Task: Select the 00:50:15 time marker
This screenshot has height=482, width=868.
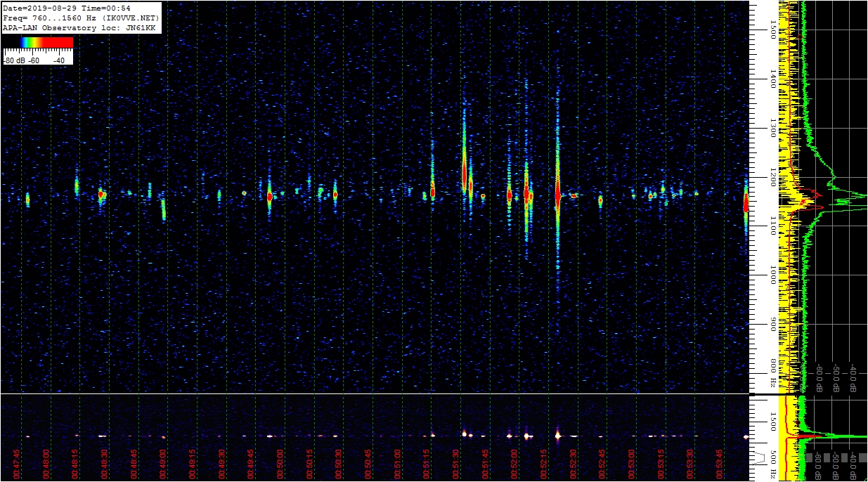Action: coord(310,464)
